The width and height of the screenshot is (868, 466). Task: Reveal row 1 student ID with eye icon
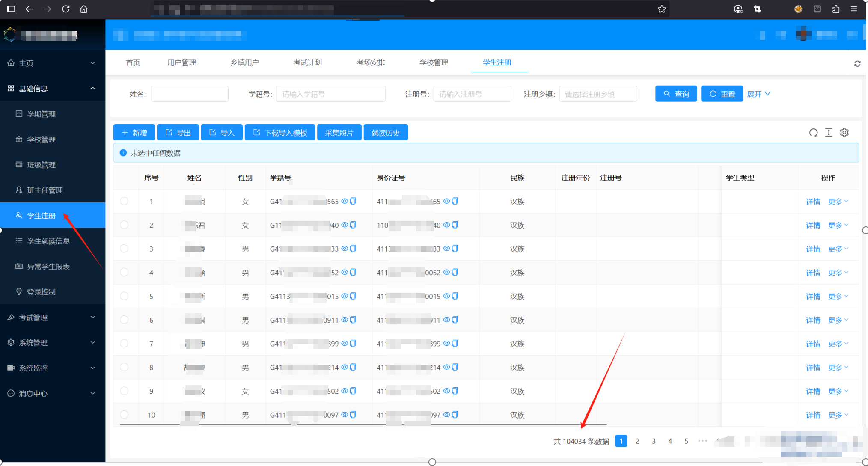[345, 201]
